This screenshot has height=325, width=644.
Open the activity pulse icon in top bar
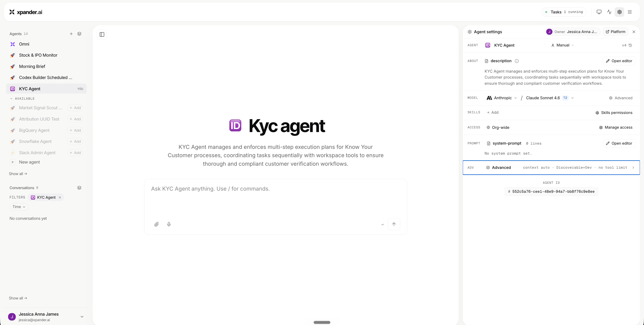click(x=609, y=12)
